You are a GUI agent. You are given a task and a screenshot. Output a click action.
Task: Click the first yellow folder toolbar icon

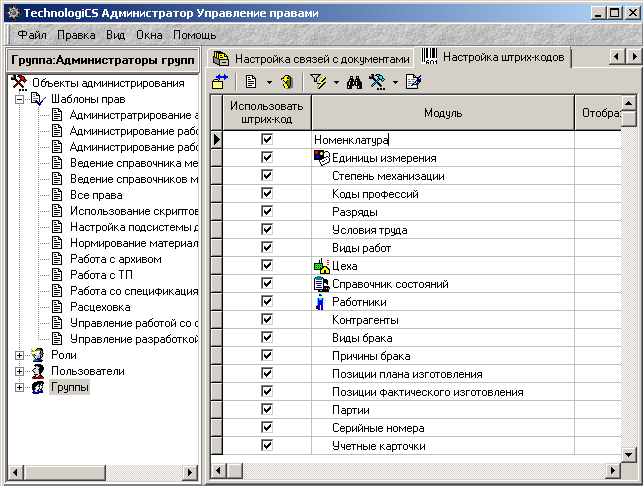(219, 82)
